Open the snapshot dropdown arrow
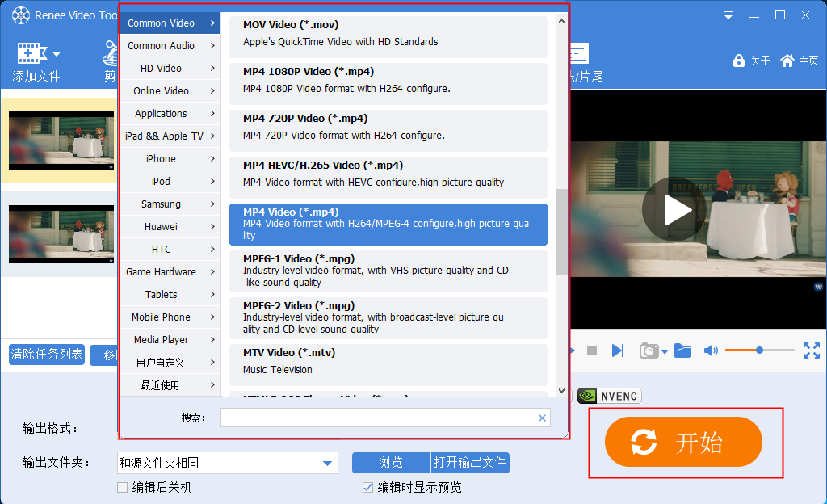 (x=665, y=351)
